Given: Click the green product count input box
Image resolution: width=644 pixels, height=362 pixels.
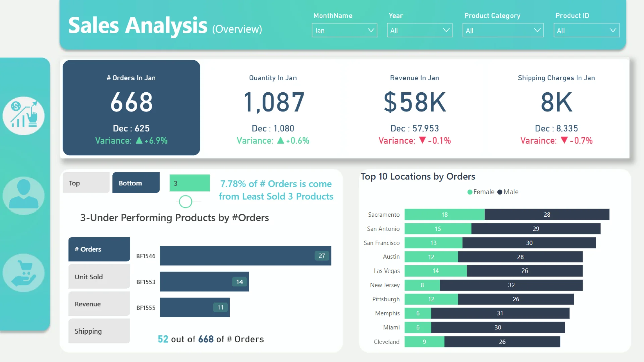Looking at the screenshot, I should 190,183.
